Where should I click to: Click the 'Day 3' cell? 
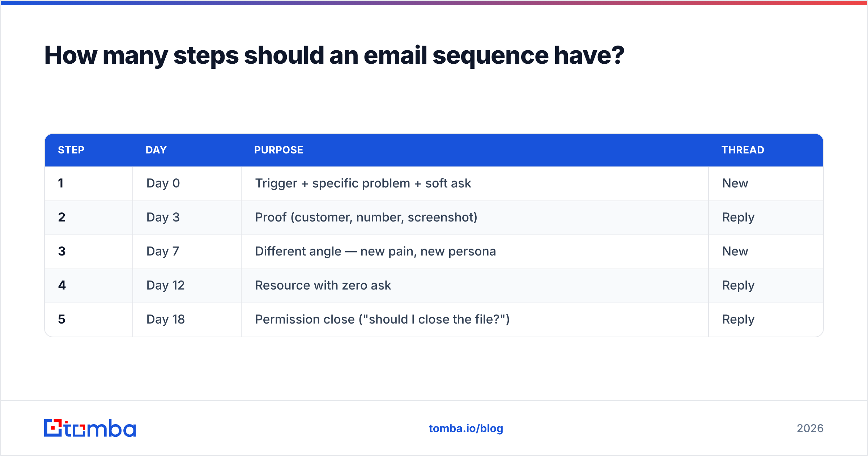coord(187,218)
